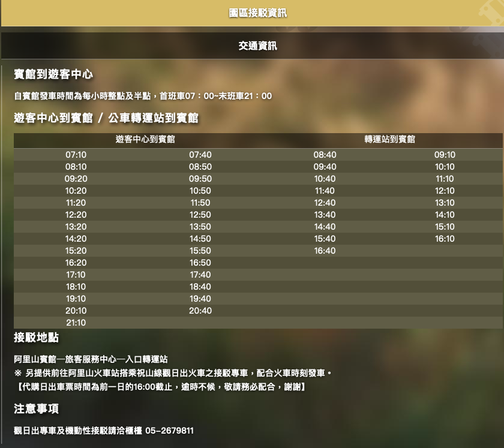504x448 pixels.
Task: Select the 15:20 time cell
Action: click(x=76, y=251)
